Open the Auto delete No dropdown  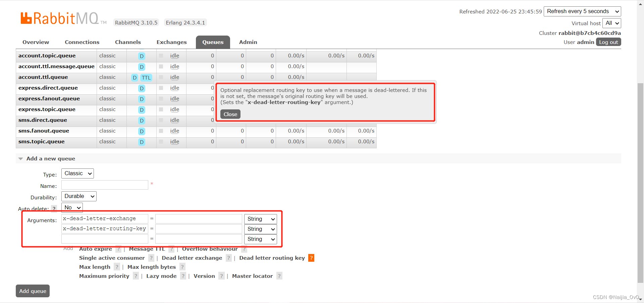tap(72, 207)
